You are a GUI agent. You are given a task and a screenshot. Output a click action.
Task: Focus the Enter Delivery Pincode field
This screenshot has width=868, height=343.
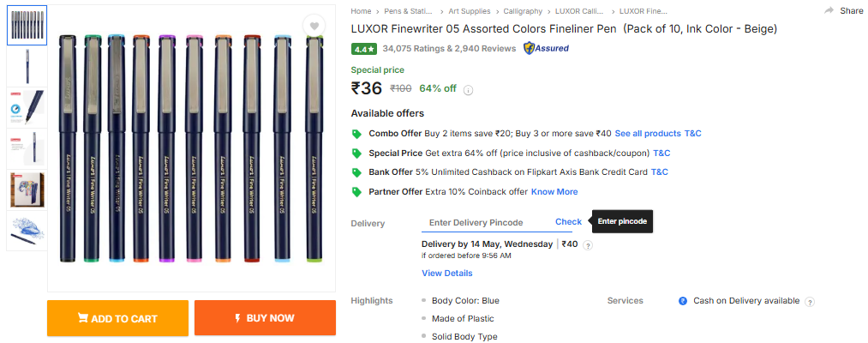(485, 223)
